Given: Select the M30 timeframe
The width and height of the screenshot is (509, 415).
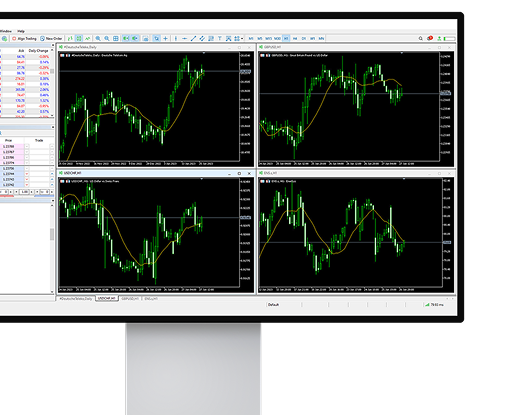Looking at the screenshot, I should [x=277, y=39].
